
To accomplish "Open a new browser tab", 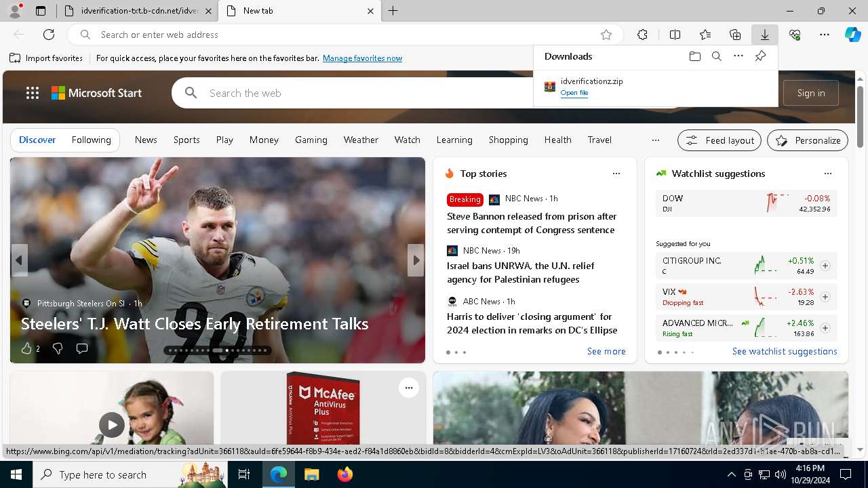I will pyautogui.click(x=393, y=11).
